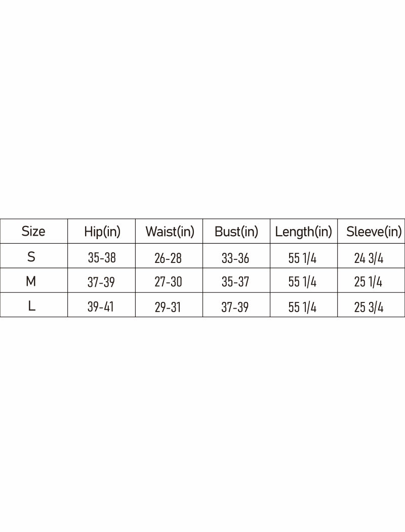Click waist value 27-30 for medium
The width and height of the screenshot is (405, 532).
click(168, 282)
